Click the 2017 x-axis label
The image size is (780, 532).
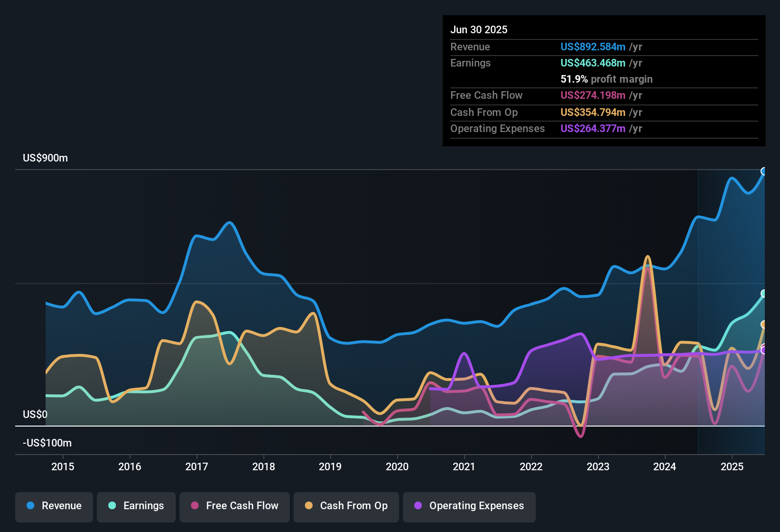pos(197,466)
